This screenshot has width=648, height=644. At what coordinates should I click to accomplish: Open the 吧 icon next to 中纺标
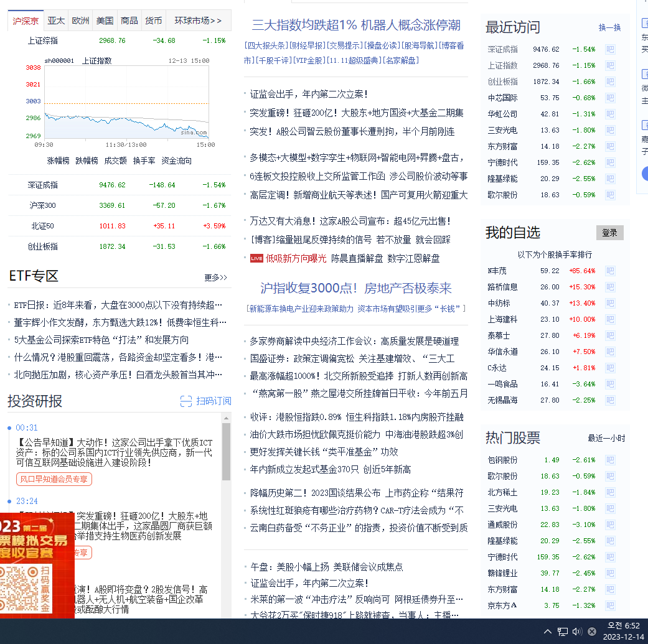(610, 303)
